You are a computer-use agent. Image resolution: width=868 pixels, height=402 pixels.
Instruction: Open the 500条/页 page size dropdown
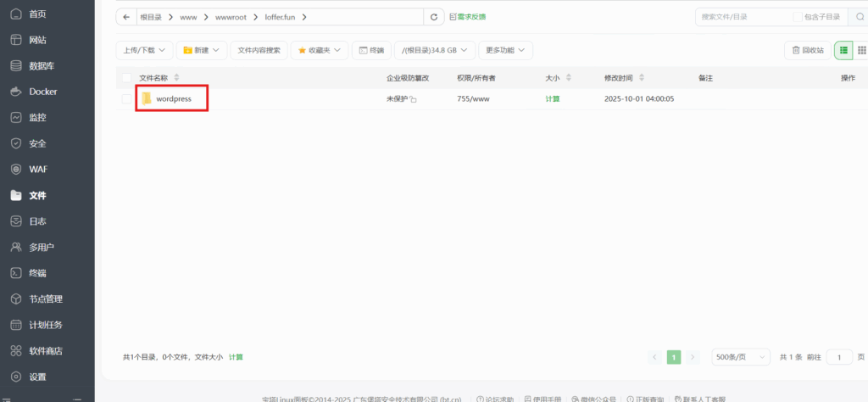point(741,357)
